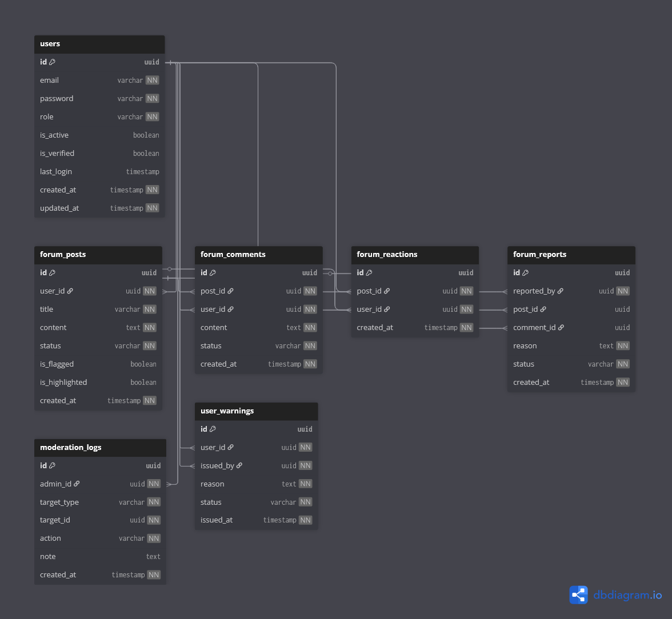Viewport: 672px width, 619px height.
Task: Click the link icon next to forum_posts user_id
Action: pyautogui.click(x=70, y=291)
